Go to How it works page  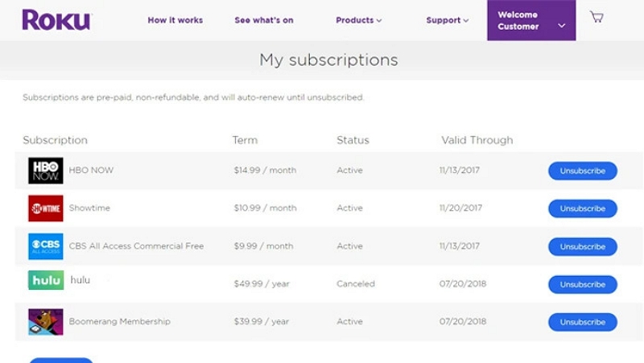click(175, 20)
